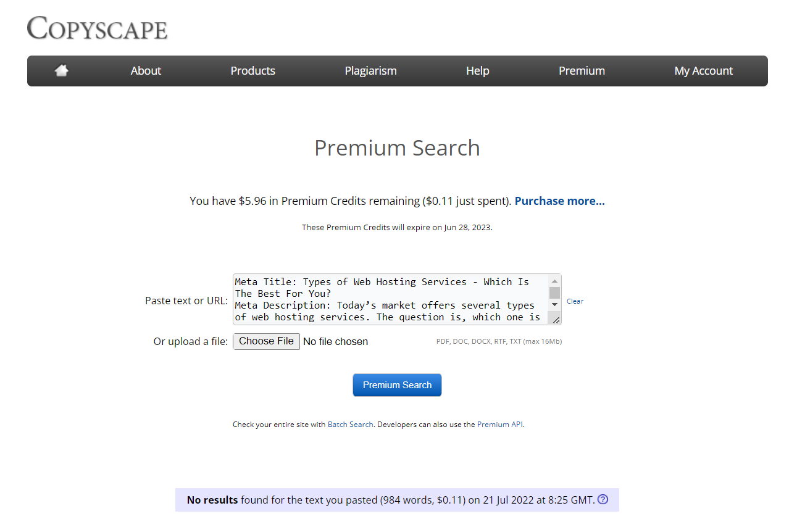Open the Premium menu
Viewport: 797px width, 532px height.
[x=582, y=71]
